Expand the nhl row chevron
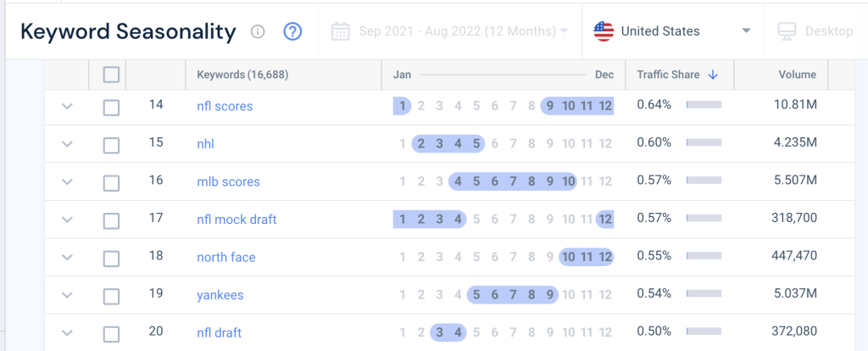This screenshot has height=351, width=868. coord(68,144)
